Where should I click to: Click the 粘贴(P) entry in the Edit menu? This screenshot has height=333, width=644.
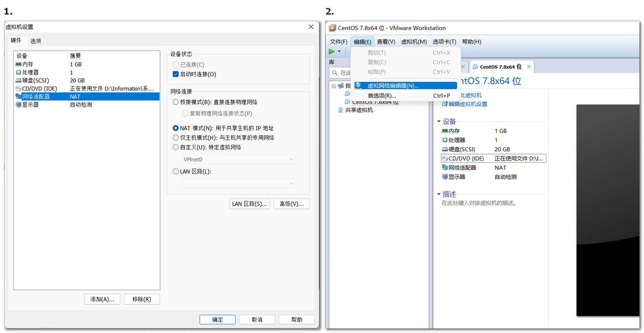click(406, 72)
